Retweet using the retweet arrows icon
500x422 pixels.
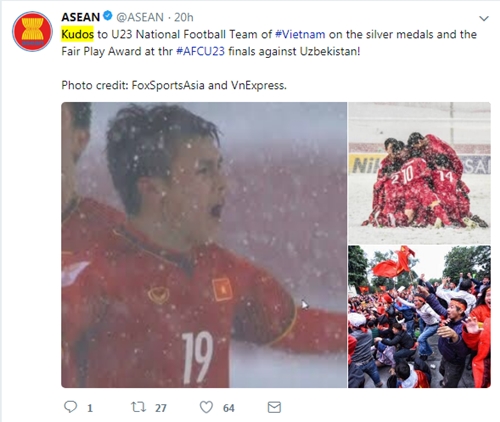tap(138, 407)
